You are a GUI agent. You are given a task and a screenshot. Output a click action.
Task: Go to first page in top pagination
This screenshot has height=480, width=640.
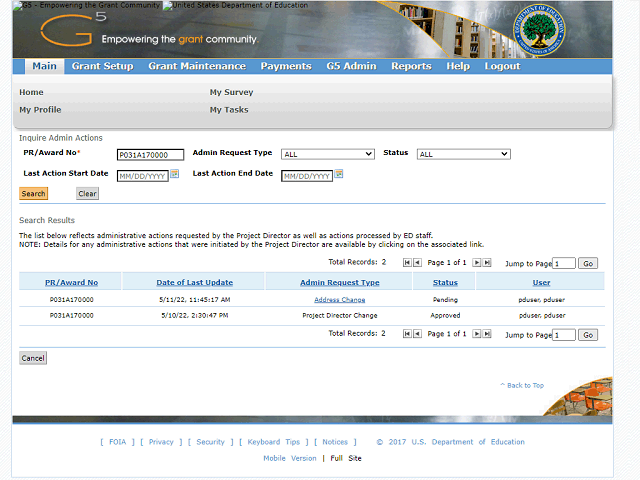(407, 262)
